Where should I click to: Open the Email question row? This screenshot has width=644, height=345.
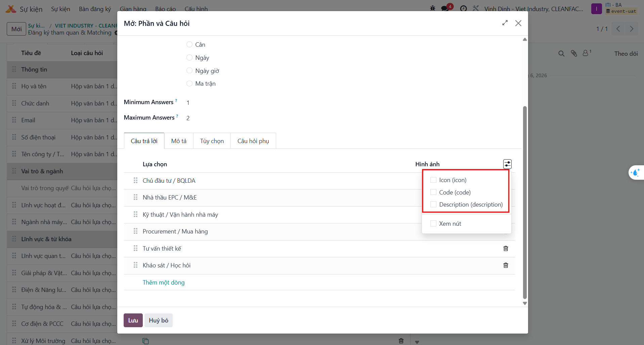click(x=62, y=120)
